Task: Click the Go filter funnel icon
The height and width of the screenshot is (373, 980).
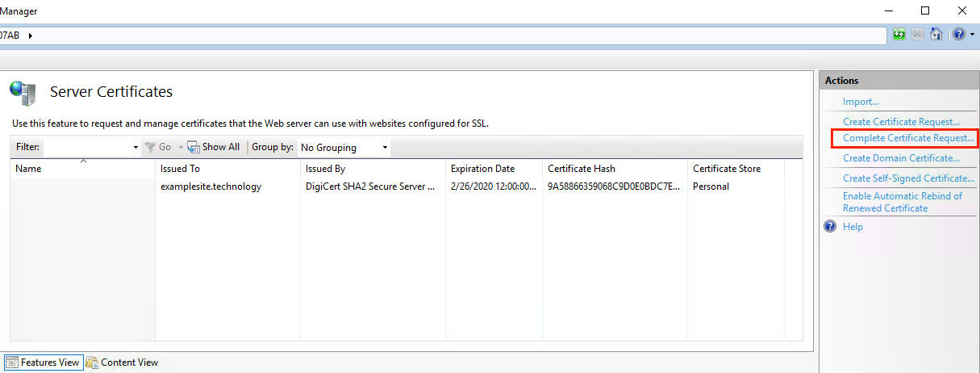Action: tap(150, 147)
